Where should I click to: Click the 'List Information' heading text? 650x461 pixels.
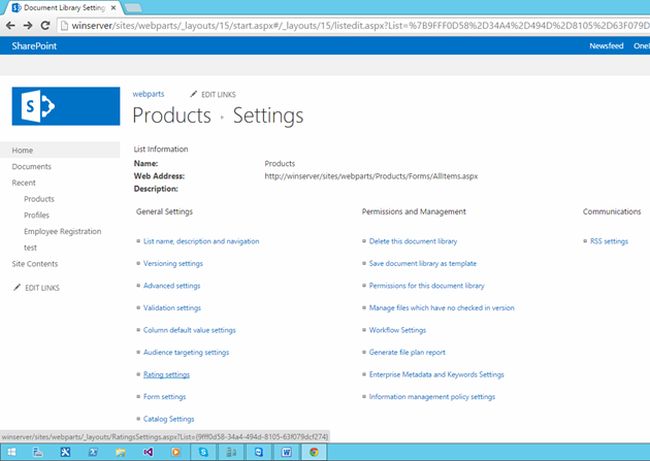[161, 149]
